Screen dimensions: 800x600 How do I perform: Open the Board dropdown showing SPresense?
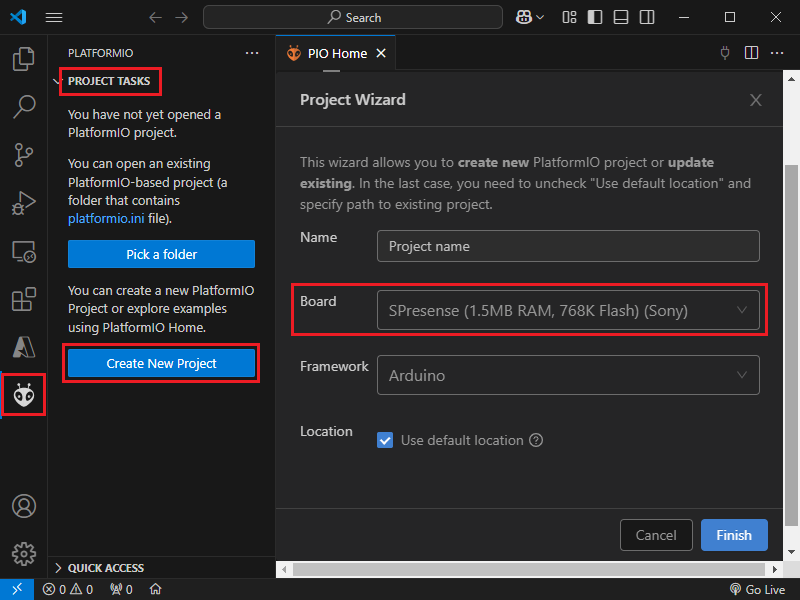[x=567, y=310]
